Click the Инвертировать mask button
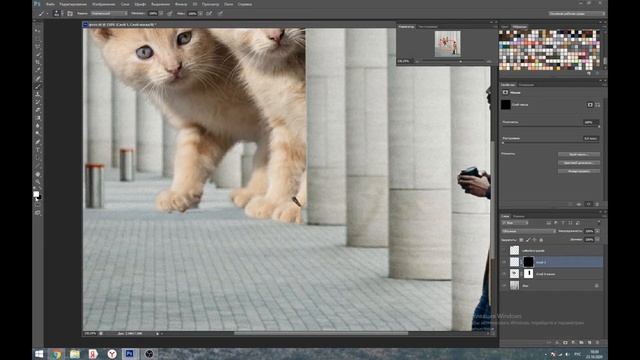 point(579,171)
